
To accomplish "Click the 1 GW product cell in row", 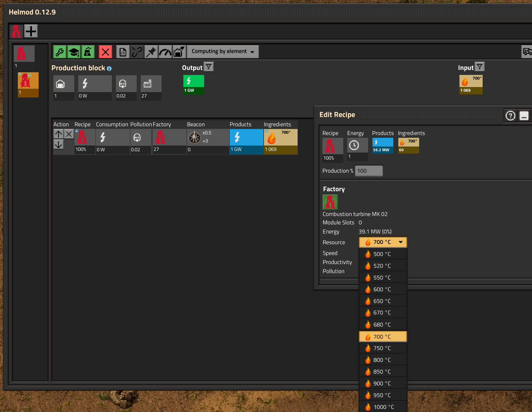I will [x=247, y=141].
